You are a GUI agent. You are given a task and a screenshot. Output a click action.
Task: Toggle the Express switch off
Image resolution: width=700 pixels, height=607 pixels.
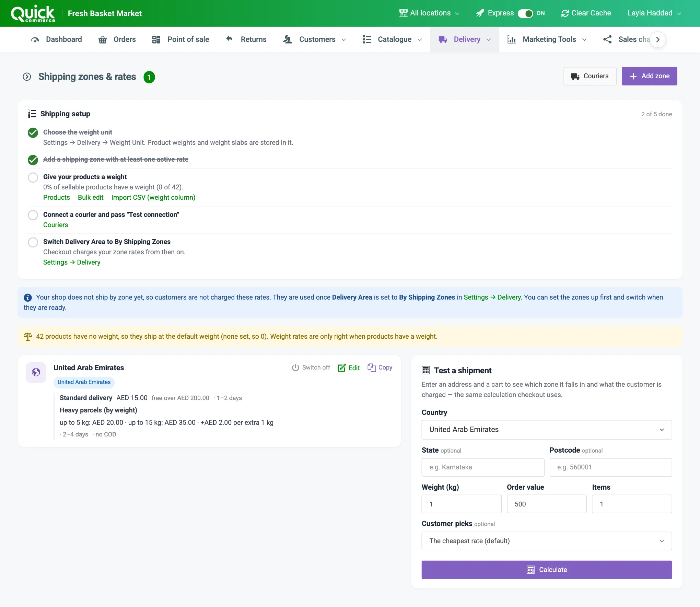(x=525, y=13)
